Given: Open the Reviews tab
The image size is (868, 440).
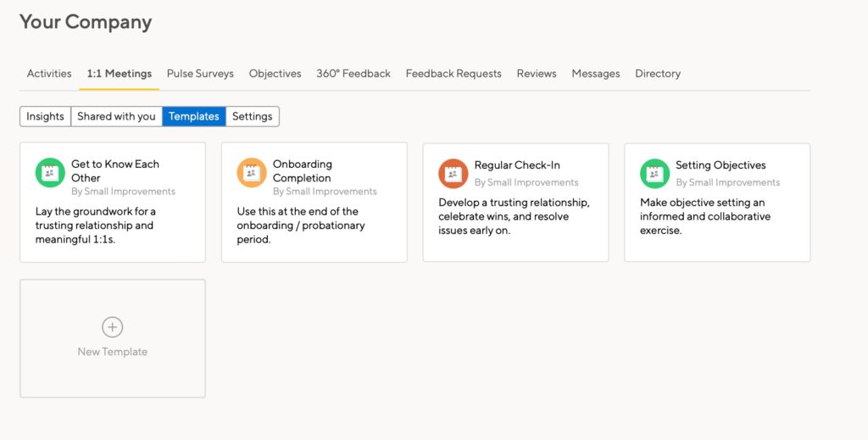Looking at the screenshot, I should pyautogui.click(x=537, y=74).
